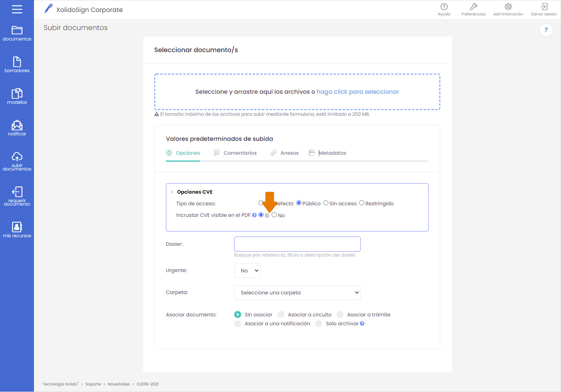Switch to the Comentarios tab

coord(235,153)
